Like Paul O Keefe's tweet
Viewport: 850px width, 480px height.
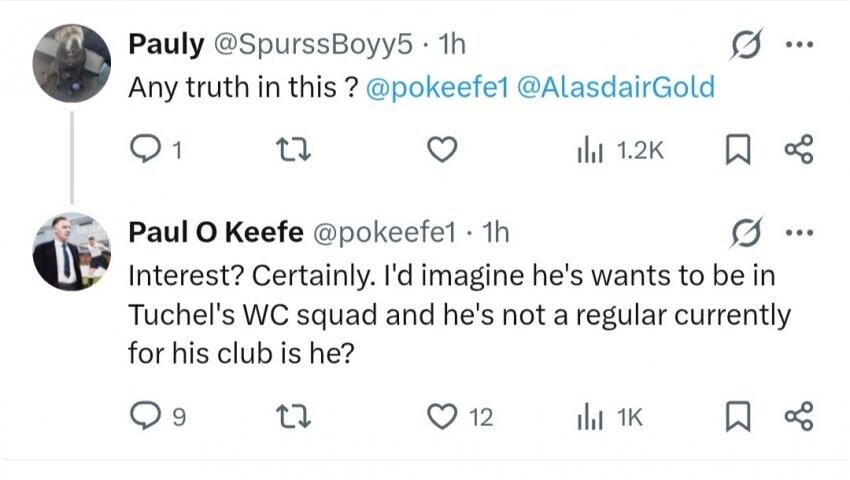pyautogui.click(x=442, y=415)
